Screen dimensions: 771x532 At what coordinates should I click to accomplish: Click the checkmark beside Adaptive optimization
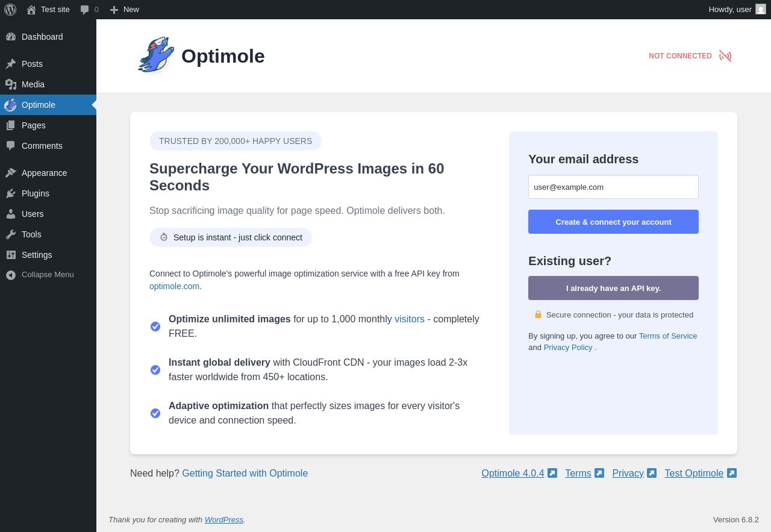(x=155, y=413)
